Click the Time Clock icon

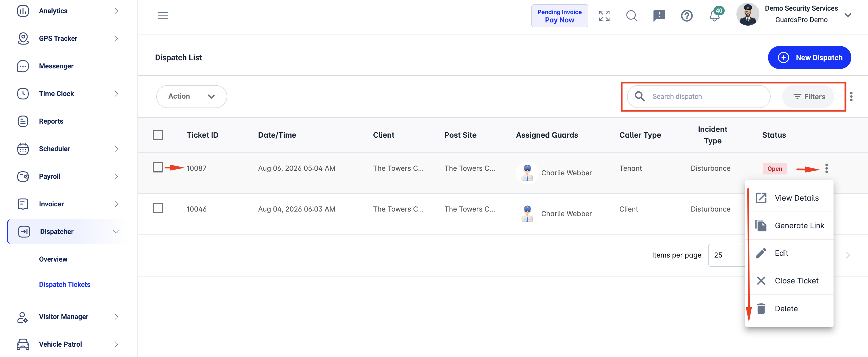pos(23,94)
